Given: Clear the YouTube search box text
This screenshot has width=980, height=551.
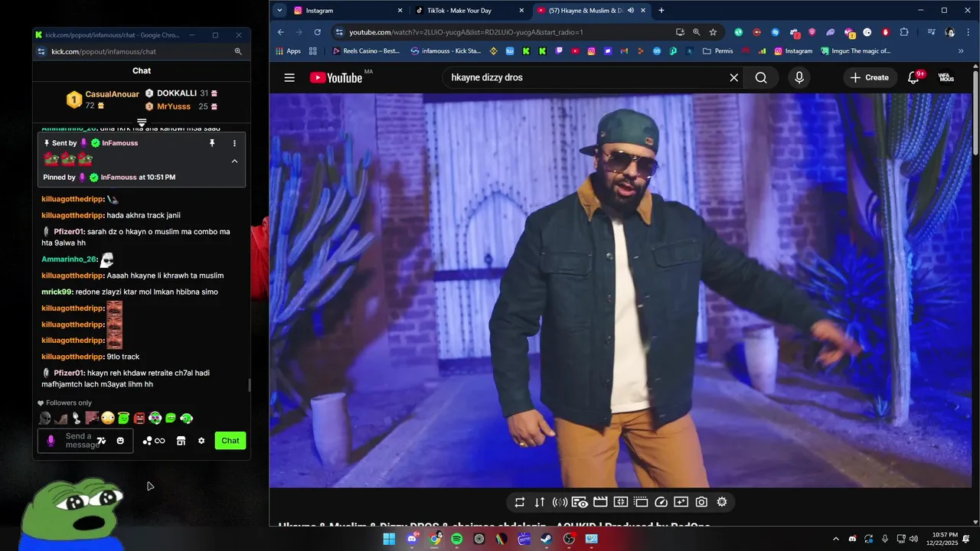Looking at the screenshot, I should click(733, 77).
